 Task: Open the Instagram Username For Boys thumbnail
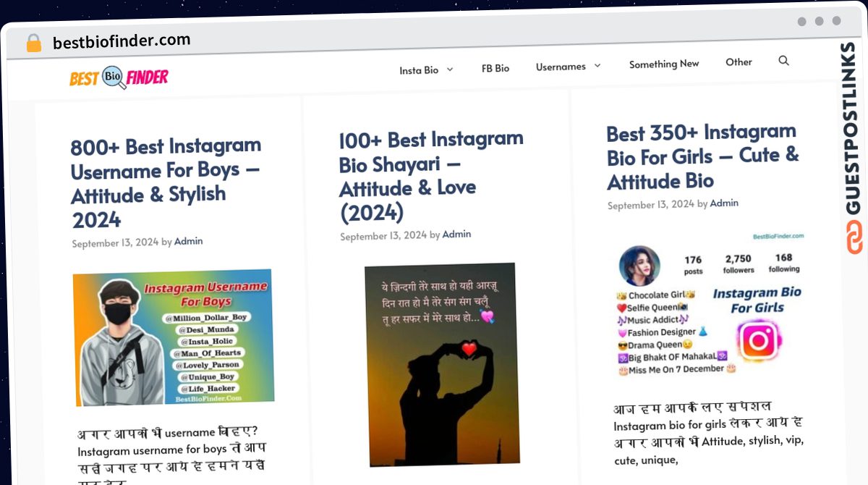tap(174, 338)
